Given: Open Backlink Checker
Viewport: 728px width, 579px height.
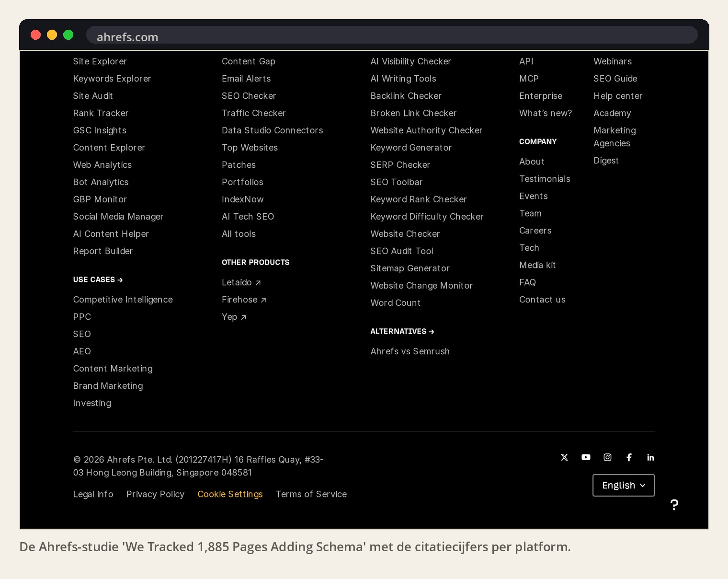Looking at the screenshot, I should pos(406,96).
